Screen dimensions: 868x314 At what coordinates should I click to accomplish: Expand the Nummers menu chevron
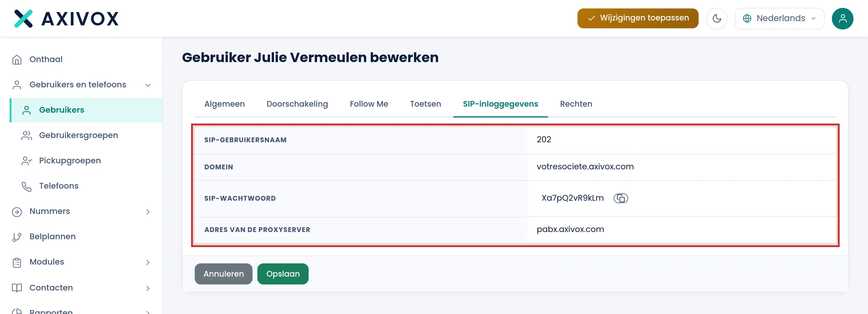pyautogui.click(x=148, y=212)
